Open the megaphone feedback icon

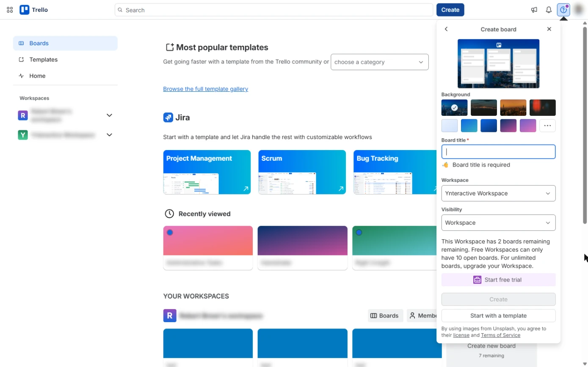[x=534, y=10]
